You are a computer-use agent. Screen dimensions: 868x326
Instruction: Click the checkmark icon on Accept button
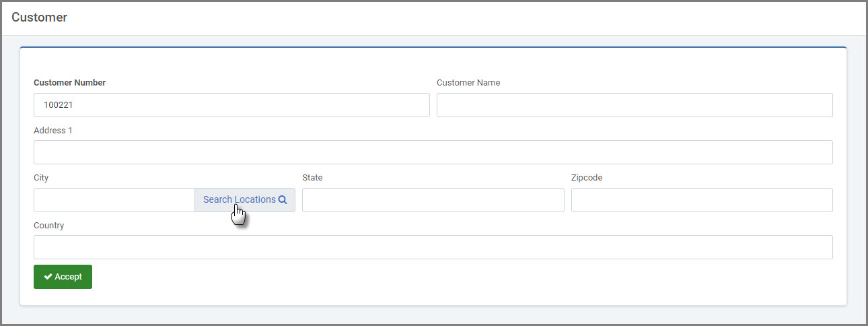point(48,277)
